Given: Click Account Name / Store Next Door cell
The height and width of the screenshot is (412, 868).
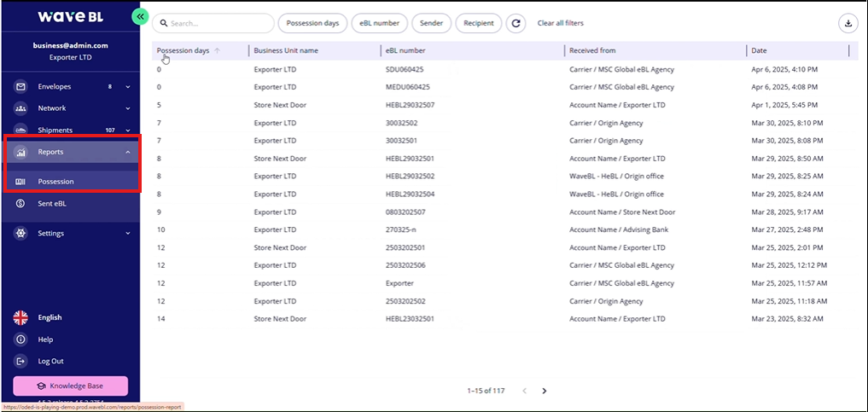Looking at the screenshot, I should [x=622, y=212].
